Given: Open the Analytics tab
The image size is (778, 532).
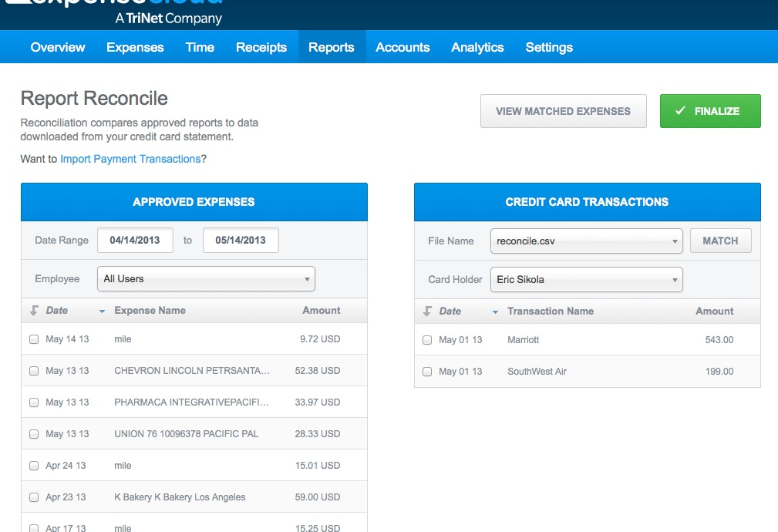Looking at the screenshot, I should pos(477,47).
